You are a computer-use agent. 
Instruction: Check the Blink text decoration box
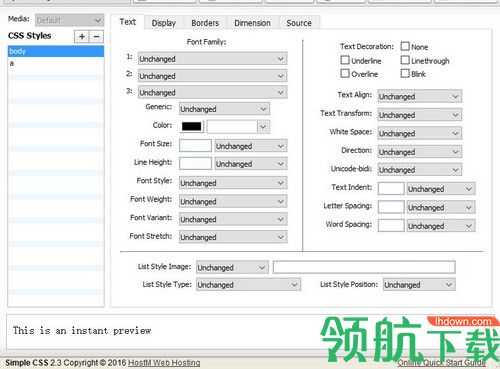(405, 73)
